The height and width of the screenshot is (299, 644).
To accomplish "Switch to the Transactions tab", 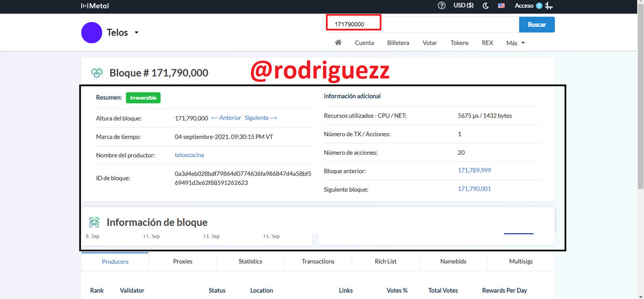I will [x=318, y=261].
